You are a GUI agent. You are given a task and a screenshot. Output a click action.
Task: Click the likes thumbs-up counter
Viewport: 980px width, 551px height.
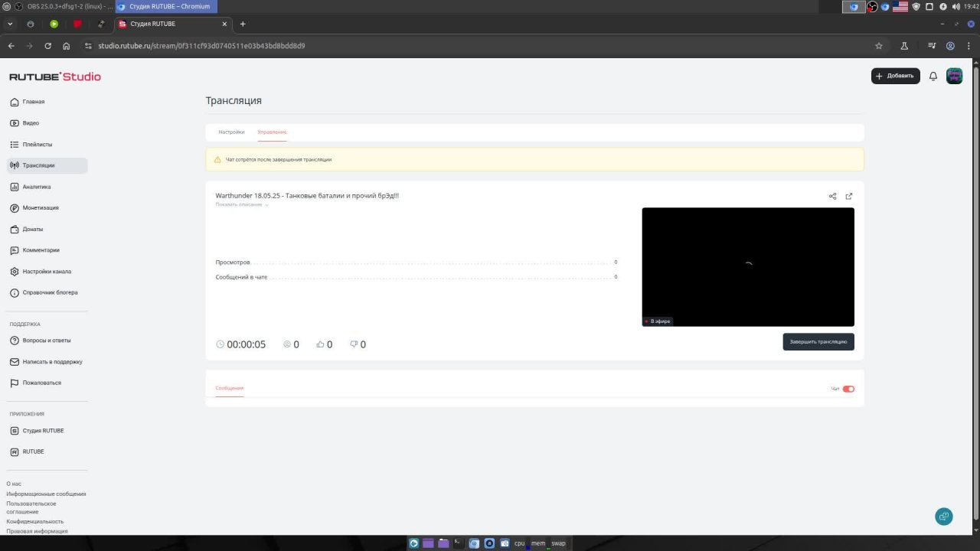(x=325, y=344)
